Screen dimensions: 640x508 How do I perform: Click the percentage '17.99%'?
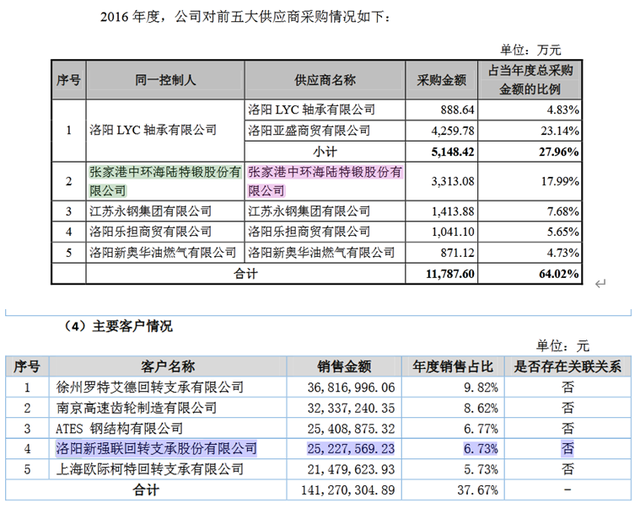560,181
